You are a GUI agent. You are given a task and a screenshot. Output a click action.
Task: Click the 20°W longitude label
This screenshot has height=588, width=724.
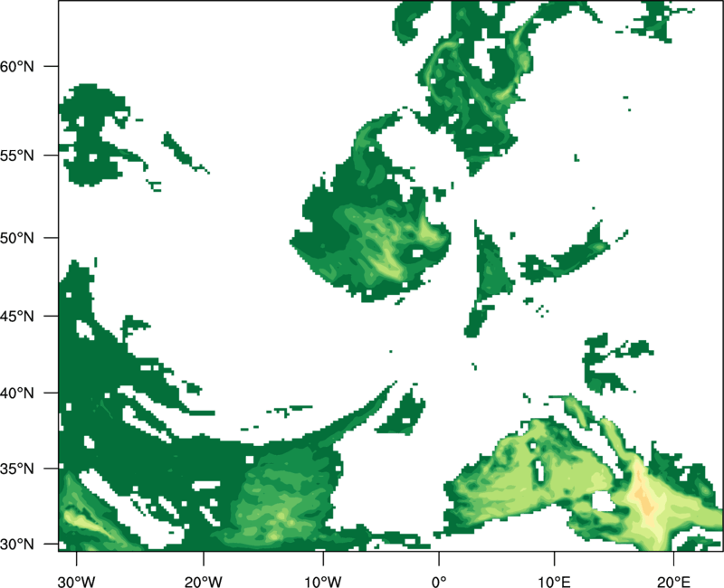(204, 582)
